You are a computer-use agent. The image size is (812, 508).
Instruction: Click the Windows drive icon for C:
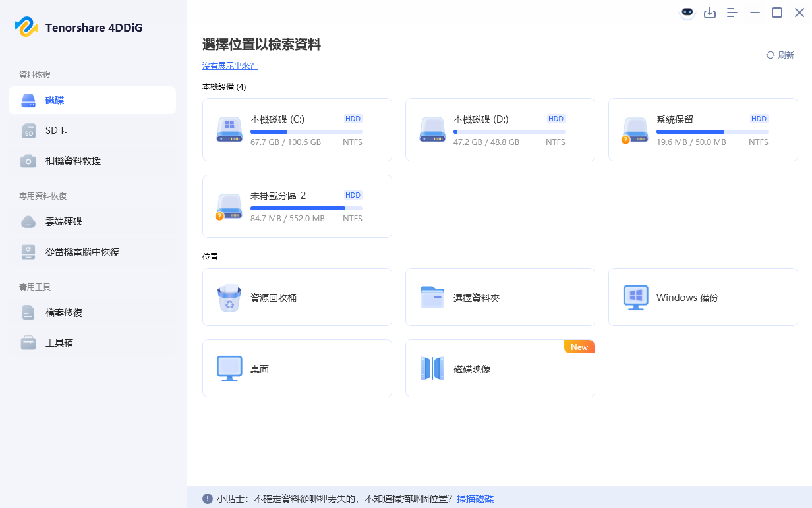(x=229, y=130)
